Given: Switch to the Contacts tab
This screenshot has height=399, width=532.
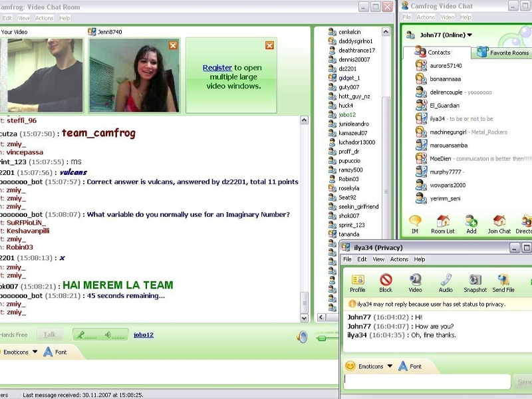Looking at the screenshot, I should coord(437,53).
